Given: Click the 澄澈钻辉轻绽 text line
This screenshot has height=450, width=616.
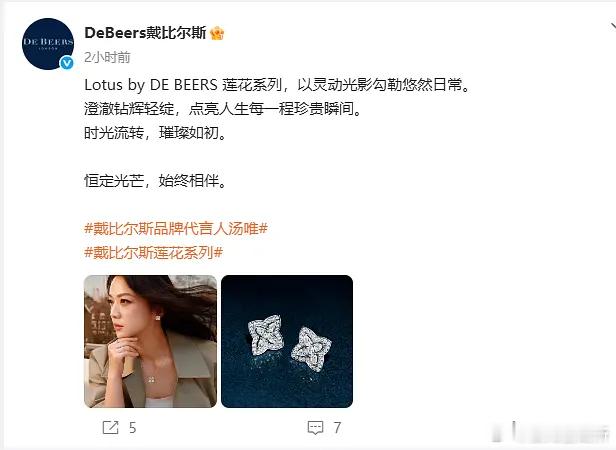Looking at the screenshot, I should point(223,109).
